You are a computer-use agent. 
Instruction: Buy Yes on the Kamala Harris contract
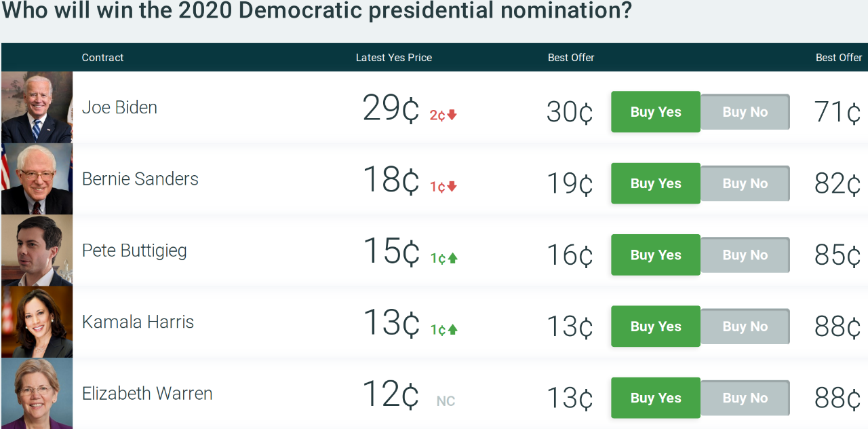click(655, 327)
